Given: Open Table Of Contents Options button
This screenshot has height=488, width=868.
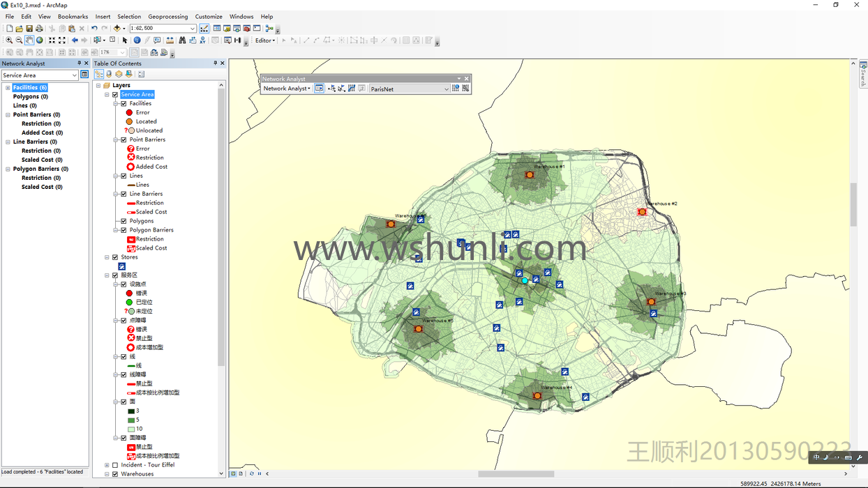Looking at the screenshot, I should click(x=141, y=74).
